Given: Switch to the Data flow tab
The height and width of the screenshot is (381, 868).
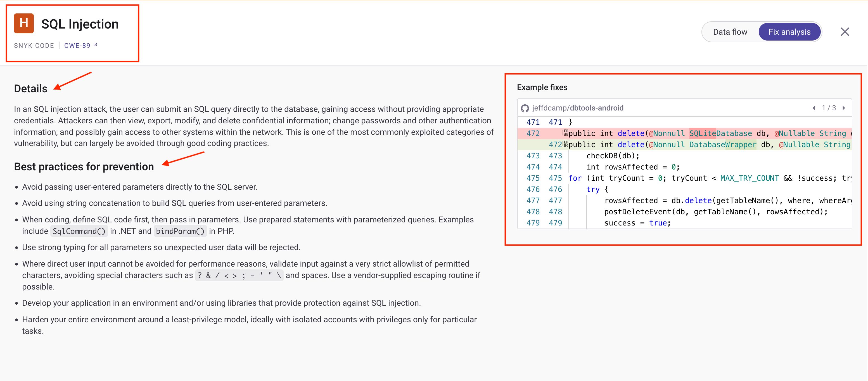Looking at the screenshot, I should (730, 32).
